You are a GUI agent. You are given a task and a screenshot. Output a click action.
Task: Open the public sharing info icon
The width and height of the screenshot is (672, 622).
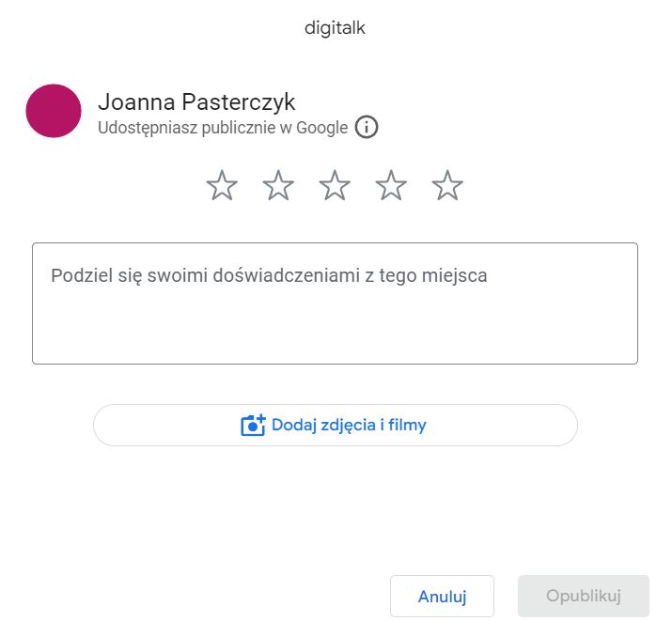367,128
